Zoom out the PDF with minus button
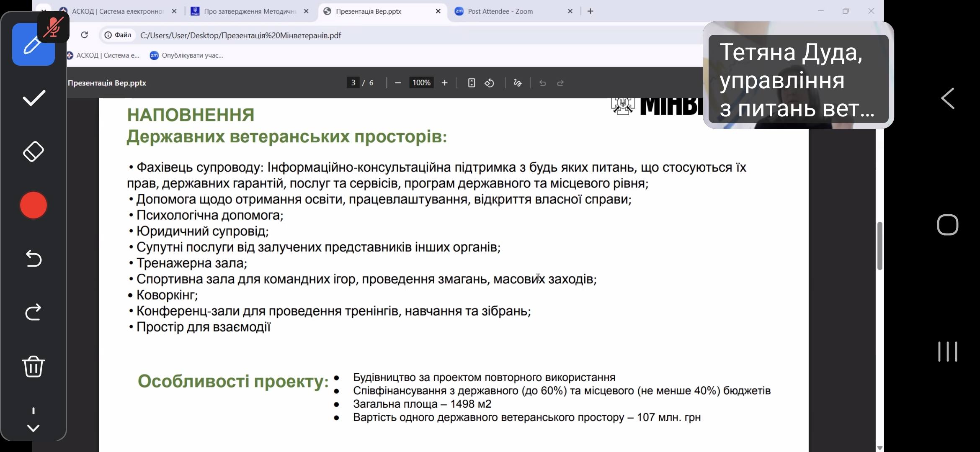This screenshot has width=980, height=452. [398, 83]
